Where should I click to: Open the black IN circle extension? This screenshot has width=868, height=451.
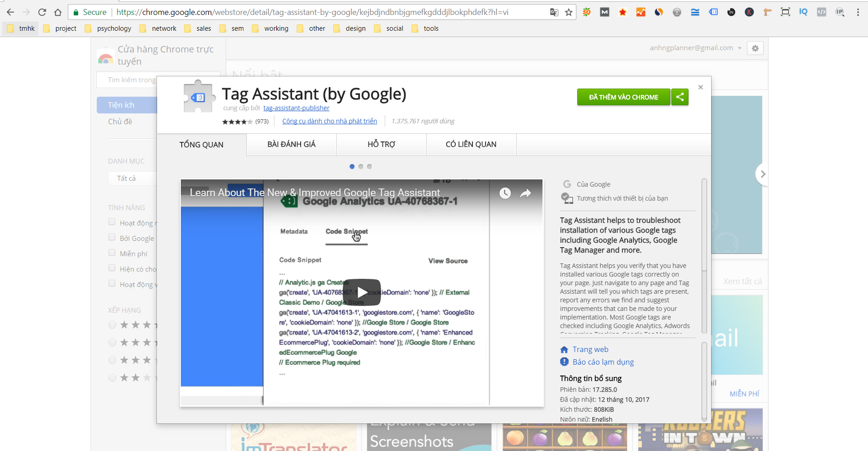pyautogui.click(x=731, y=12)
